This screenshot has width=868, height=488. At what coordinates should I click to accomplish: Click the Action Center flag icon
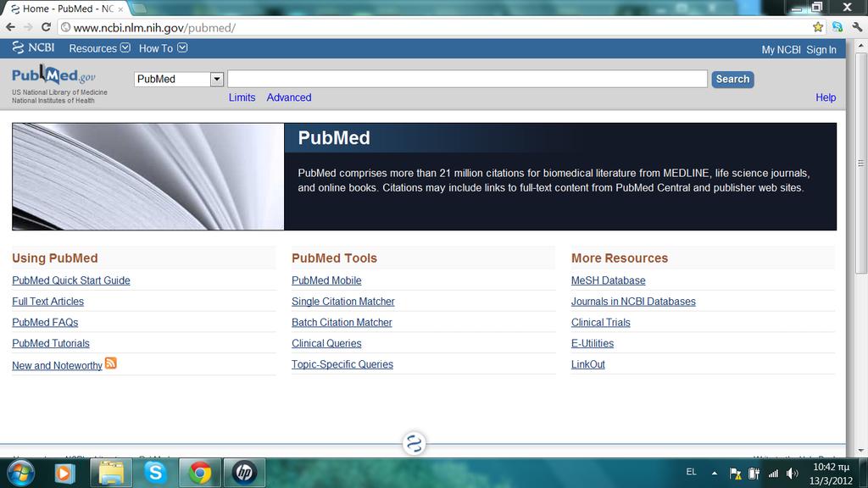(x=735, y=474)
